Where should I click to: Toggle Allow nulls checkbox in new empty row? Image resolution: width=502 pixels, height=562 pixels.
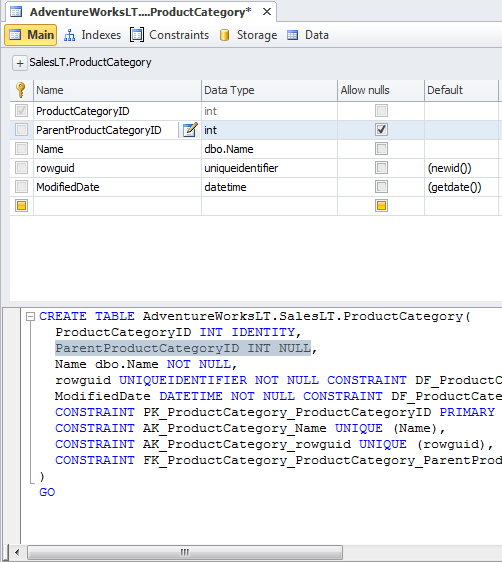(381, 206)
